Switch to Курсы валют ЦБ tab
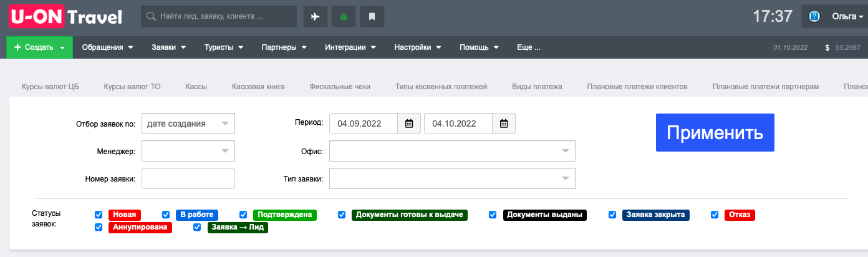Screen dimensions: 868x257 pyautogui.click(x=51, y=87)
